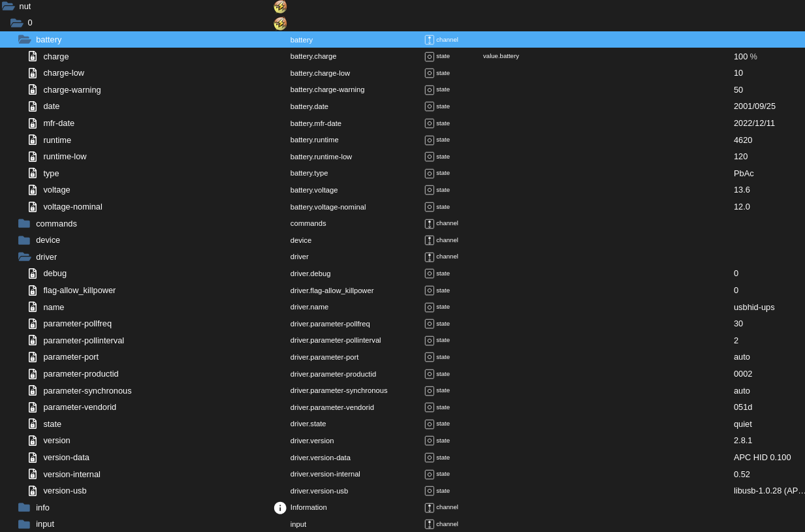Click the value.battery link
Image resolution: width=805 pixels, height=532 pixels.
(x=501, y=56)
